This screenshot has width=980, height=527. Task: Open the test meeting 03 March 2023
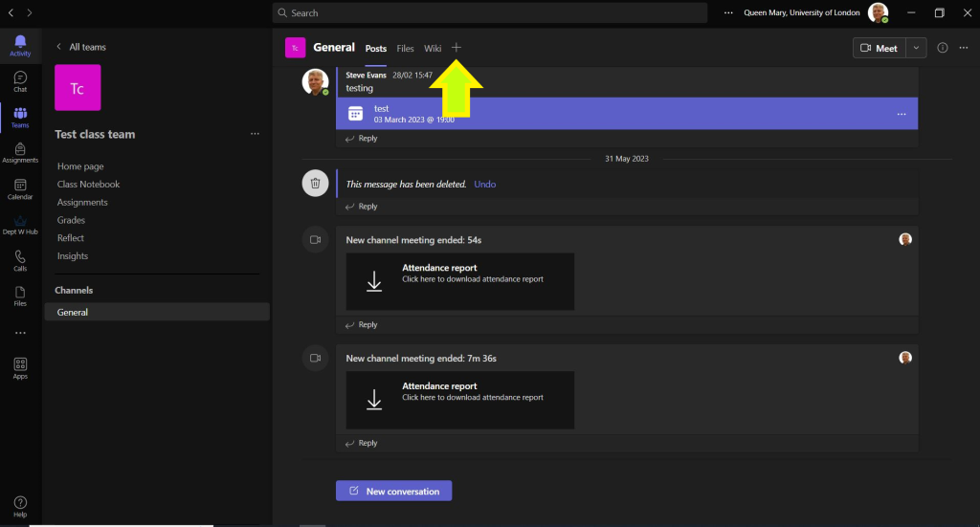click(627, 114)
